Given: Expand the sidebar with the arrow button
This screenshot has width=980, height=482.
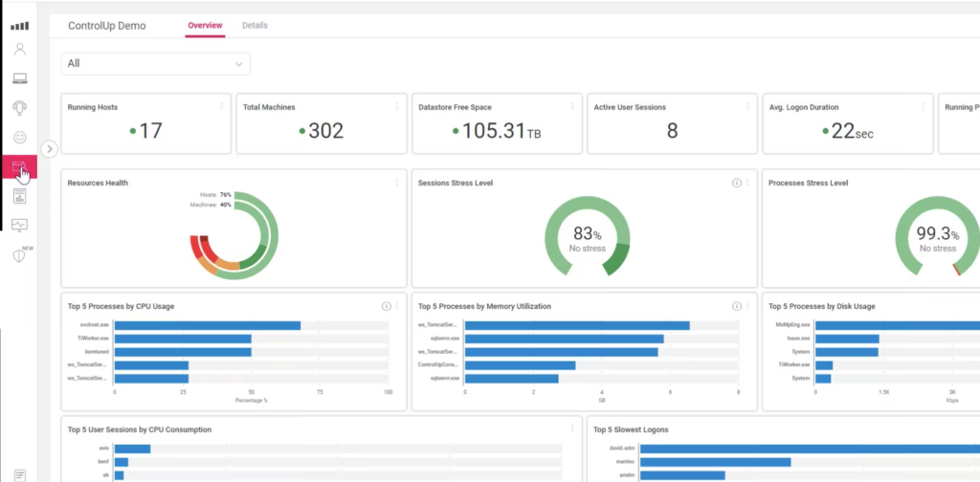Looking at the screenshot, I should [x=50, y=149].
